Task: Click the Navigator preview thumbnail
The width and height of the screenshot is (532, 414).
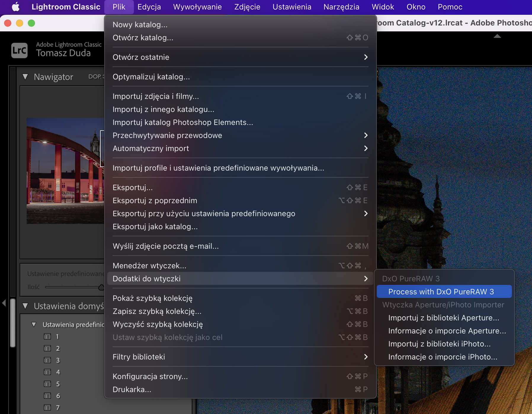Action: tap(65, 171)
